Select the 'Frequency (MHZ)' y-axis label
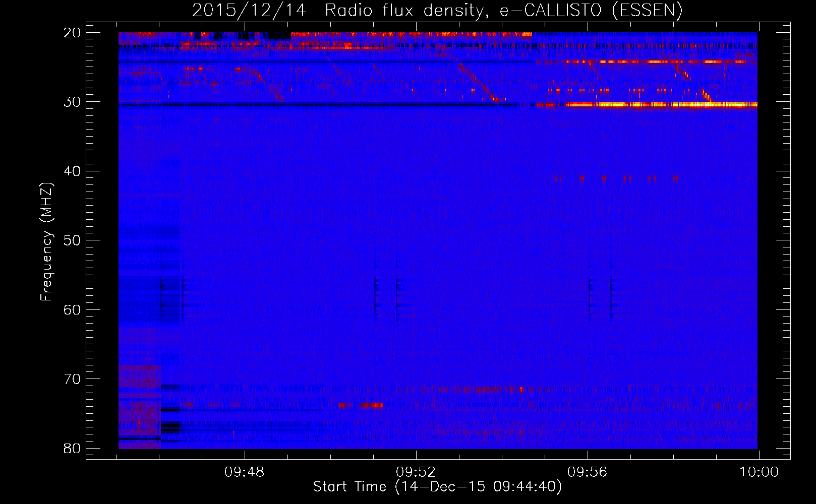 46,241
